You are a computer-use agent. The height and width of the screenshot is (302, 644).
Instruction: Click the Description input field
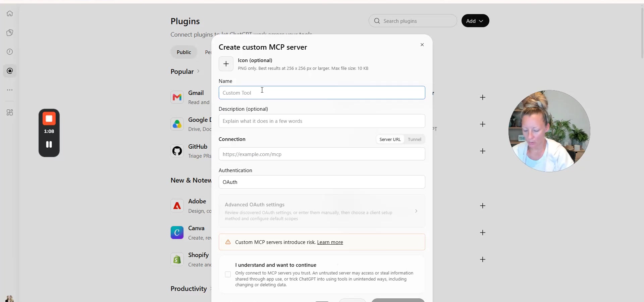[322, 121]
